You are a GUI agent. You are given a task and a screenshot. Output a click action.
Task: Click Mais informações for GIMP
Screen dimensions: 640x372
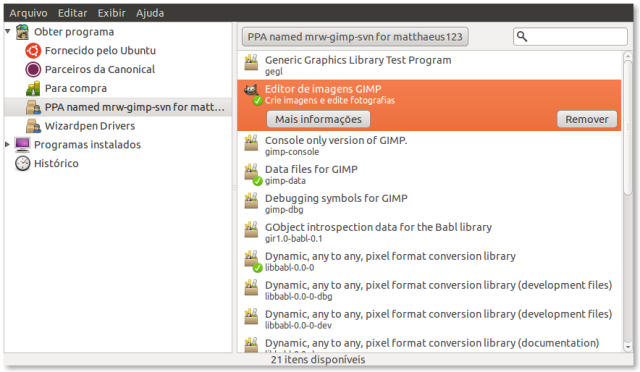click(x=318, y=119)
